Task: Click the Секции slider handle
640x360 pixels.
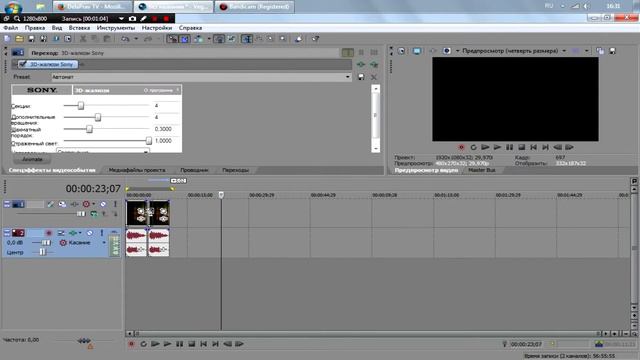Action: (81, 106)
